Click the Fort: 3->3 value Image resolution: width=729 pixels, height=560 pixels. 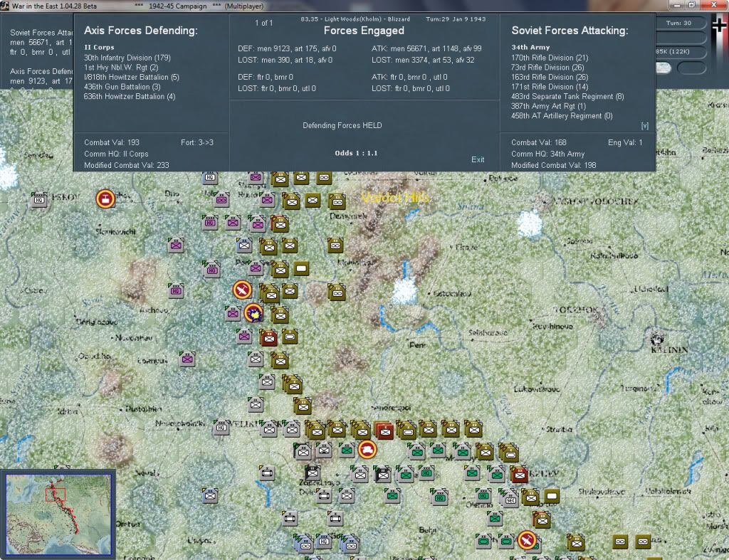tap(197, 143)
